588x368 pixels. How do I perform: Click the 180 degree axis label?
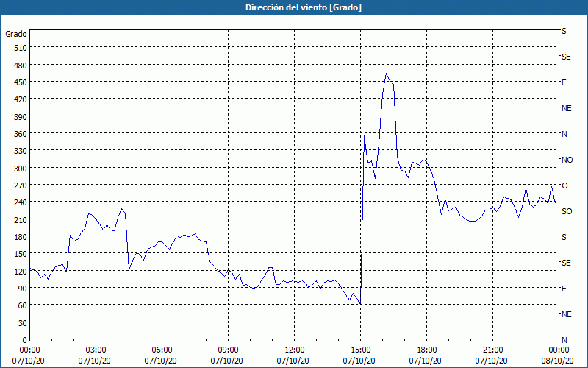point(21,237)
